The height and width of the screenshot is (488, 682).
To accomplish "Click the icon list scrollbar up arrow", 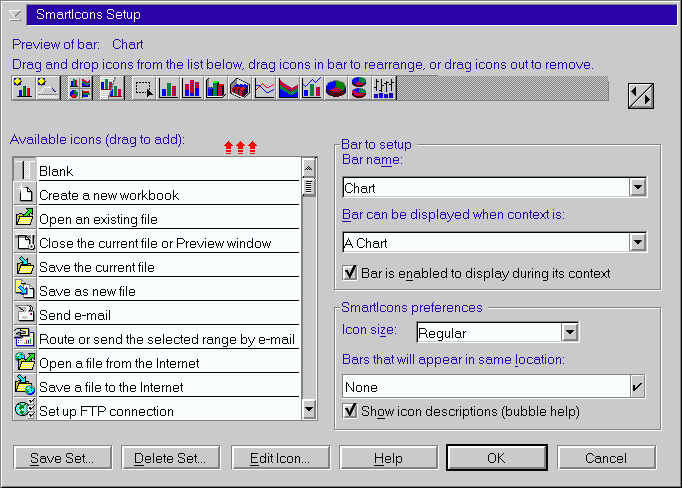I will [x=309, y=168].
